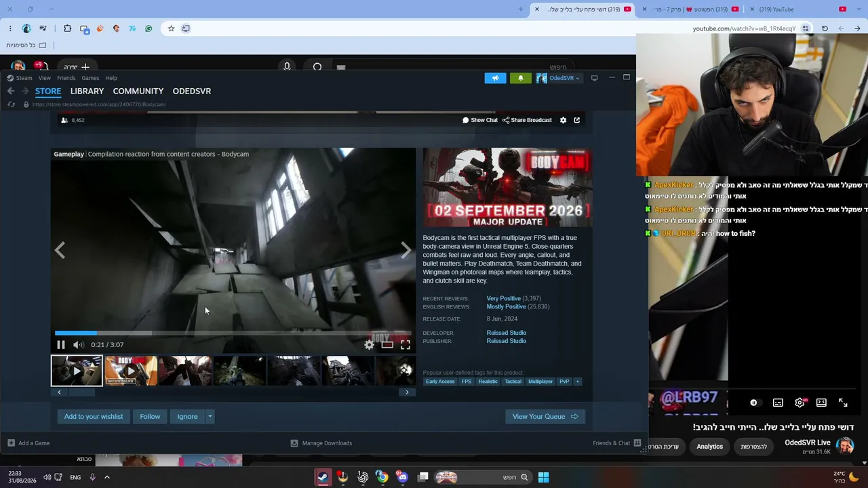This screenshot has width=868, height=488.
Task: Go to next media in trailer viewer
Action: point(406,250)
